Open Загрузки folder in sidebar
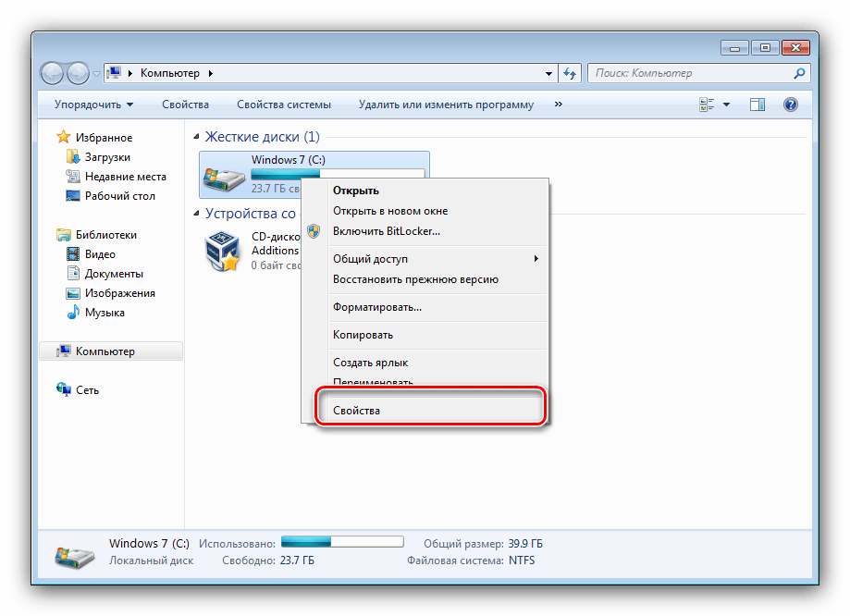Viewport: 850px width, 616px height. click(107, 157)
